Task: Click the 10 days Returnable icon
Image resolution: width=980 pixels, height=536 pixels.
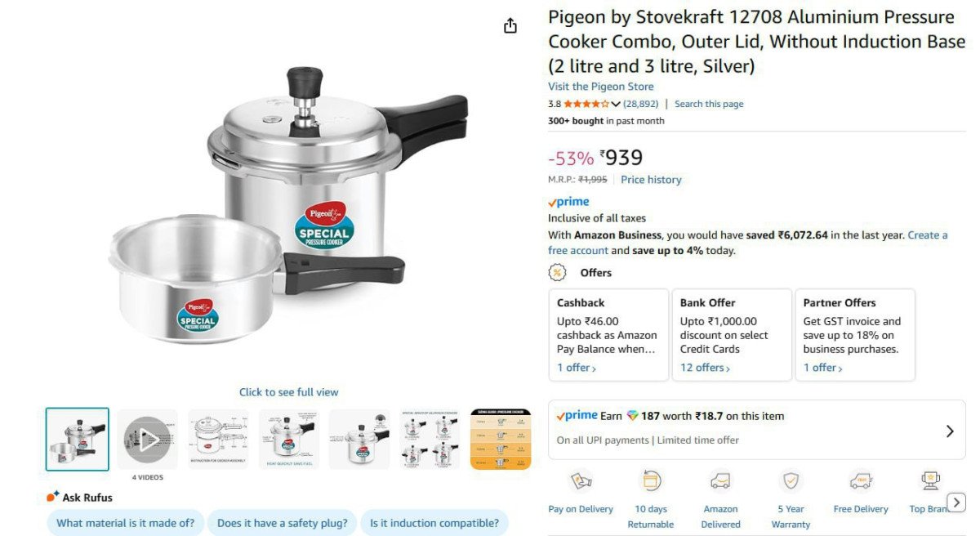Action: click(650, 482)
